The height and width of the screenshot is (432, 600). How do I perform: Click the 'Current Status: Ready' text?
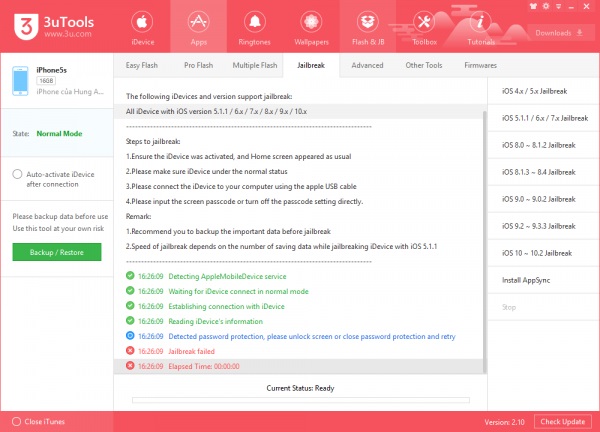pyautogui.click(x=300, y=388)
